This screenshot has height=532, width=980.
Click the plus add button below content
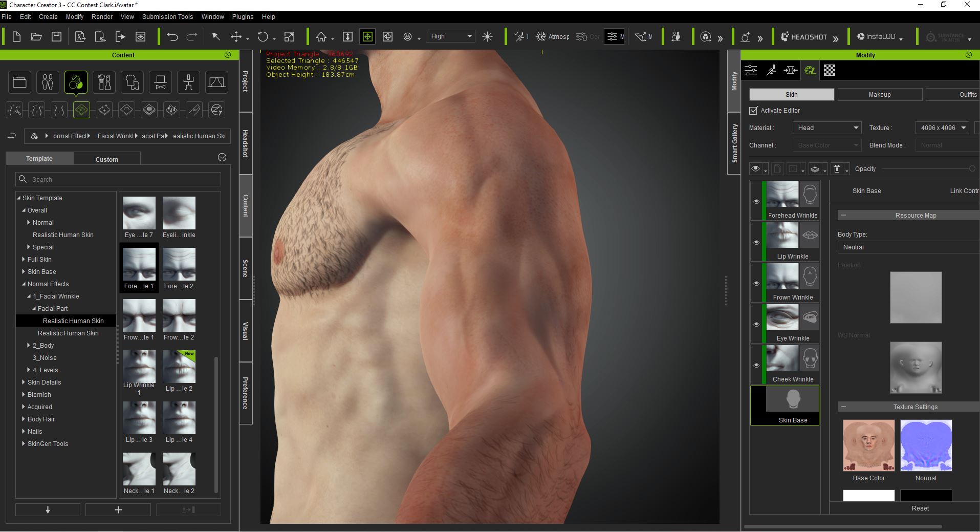point(118,509)
